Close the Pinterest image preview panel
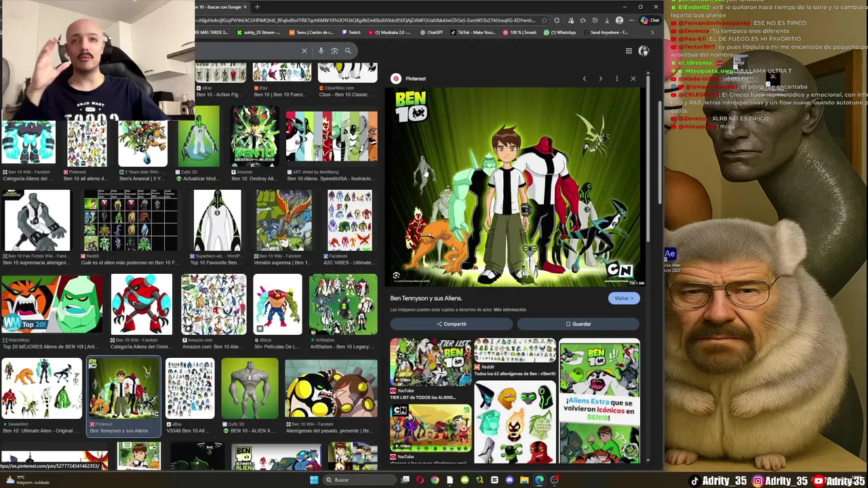868x488 pixels. (x=633, y=79)
